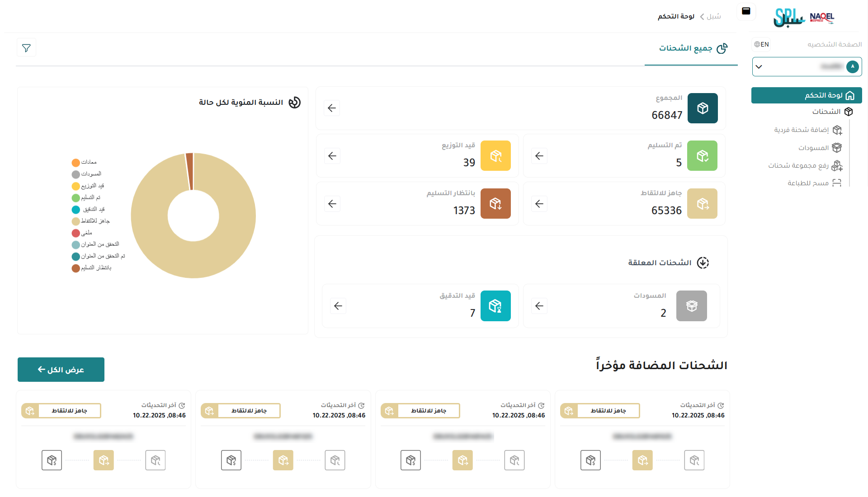Expand the الشحنات sidebar section
The image size is (868, 497).
[832, 112]
